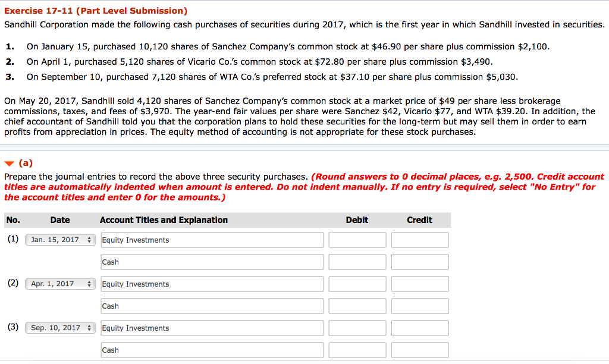Focus the Credit box for Apr. 1 Equity Investments
The height and width of the screenshot is (364, 609).
[420, 284]
